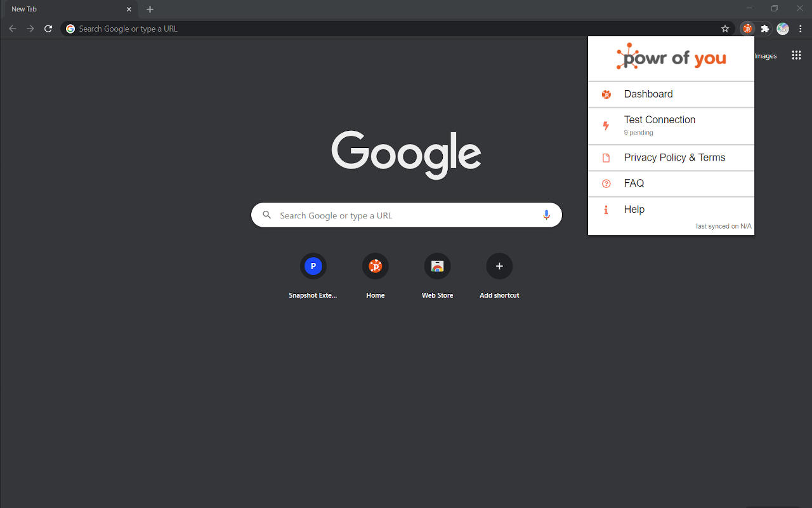Screen dimensions: 812x508
Task: Bookmark this tab with the star icon
Action: coord(725,29)
